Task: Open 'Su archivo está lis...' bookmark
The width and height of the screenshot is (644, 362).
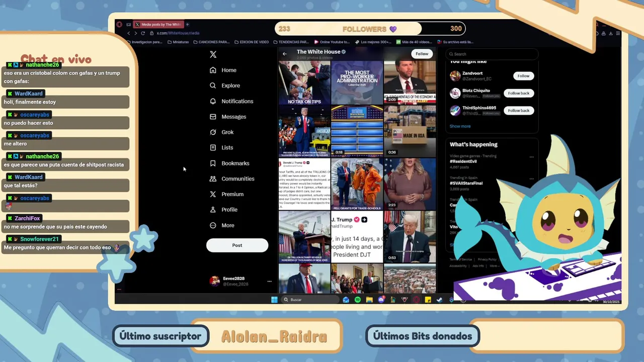Action: coord(455,42)
